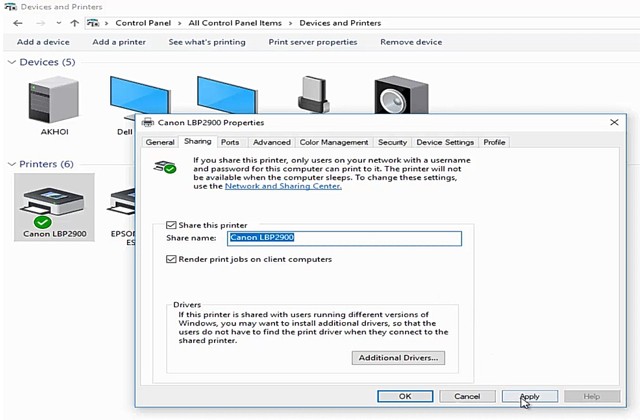640x420 pixels.
Task: Click Devices and Printers breadcrumb
Action: click(340, 23)
